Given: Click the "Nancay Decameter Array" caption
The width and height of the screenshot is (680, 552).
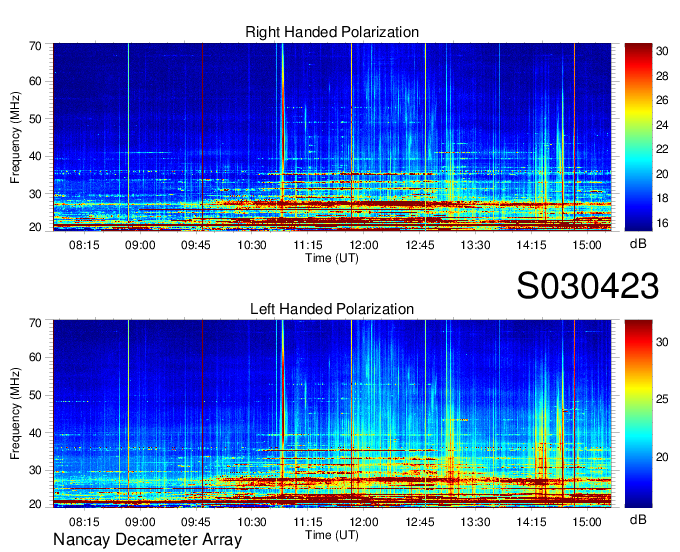Looking at the screenshot, I should [147, 539].
